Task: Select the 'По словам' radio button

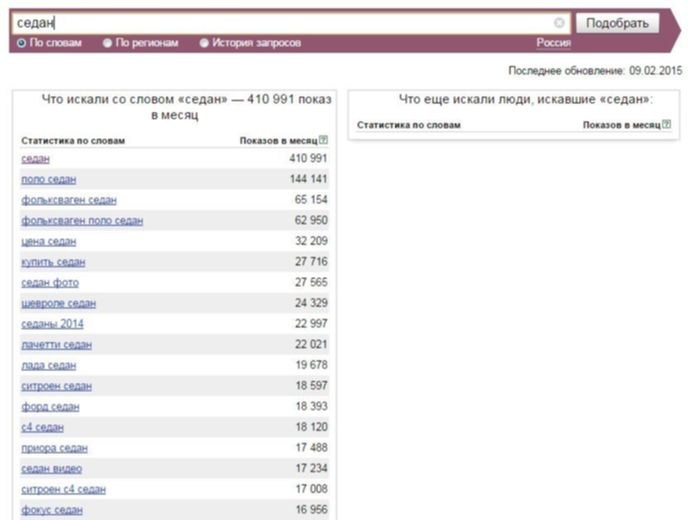Action: [22, 43]
